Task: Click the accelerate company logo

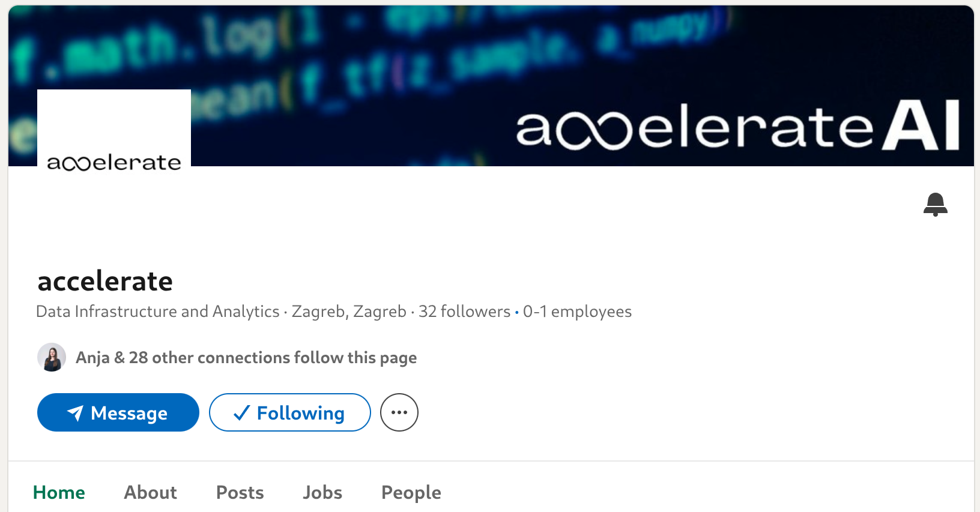Action: (x=113, y=128)
